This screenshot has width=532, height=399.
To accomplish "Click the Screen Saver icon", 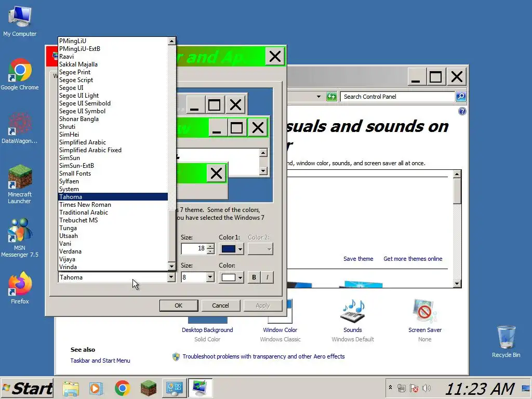I will point(425,311).
